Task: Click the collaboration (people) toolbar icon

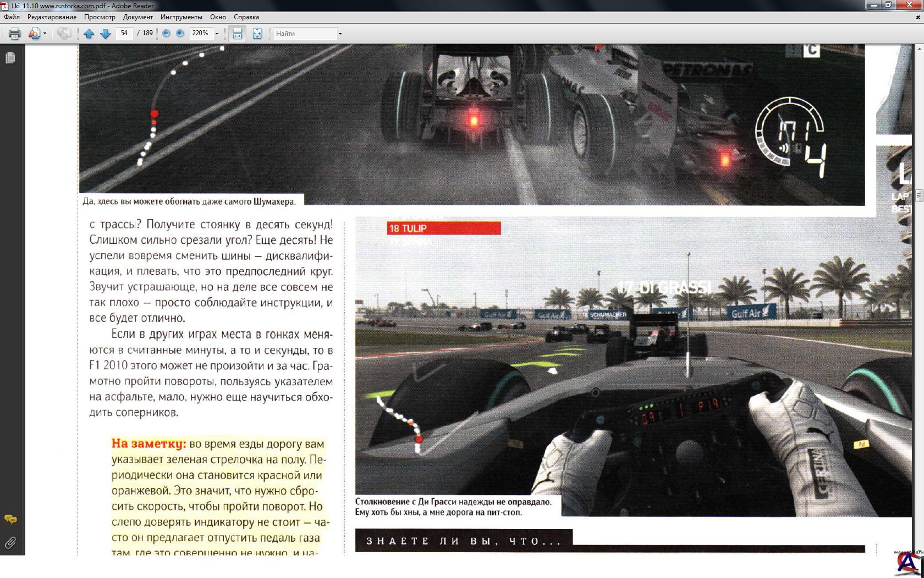Action: 34,34
